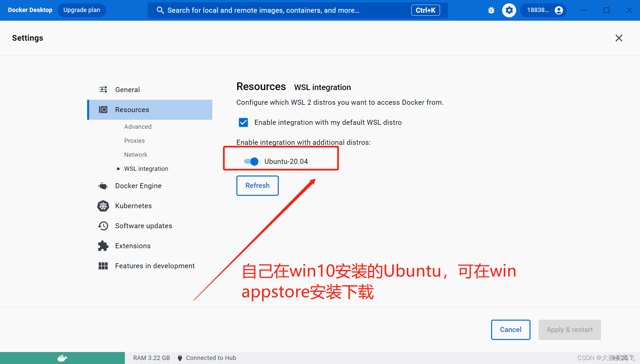Click the settings gear icon in header

pos(509,10)
